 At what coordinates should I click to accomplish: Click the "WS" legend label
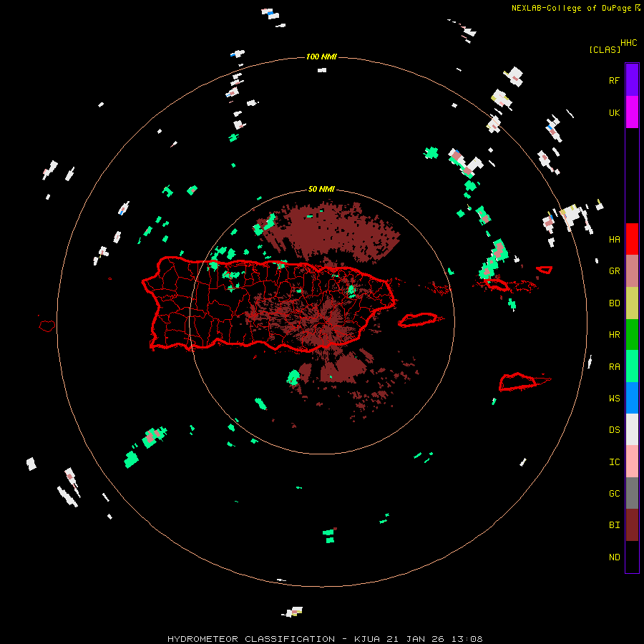(x=614, y=399)
